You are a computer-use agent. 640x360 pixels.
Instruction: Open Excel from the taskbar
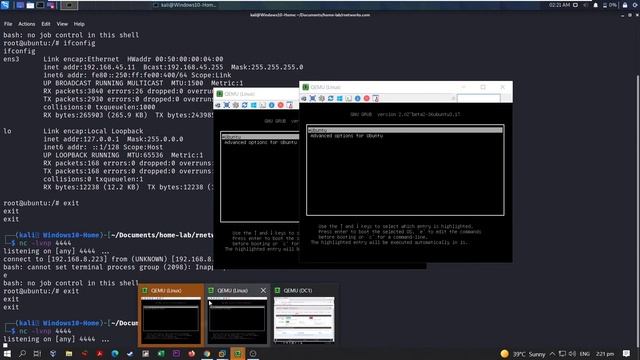point(161,353)
